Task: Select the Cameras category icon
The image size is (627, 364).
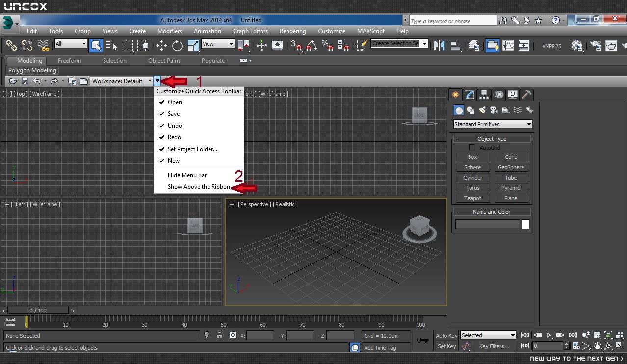Action: [x=494, y=110]
